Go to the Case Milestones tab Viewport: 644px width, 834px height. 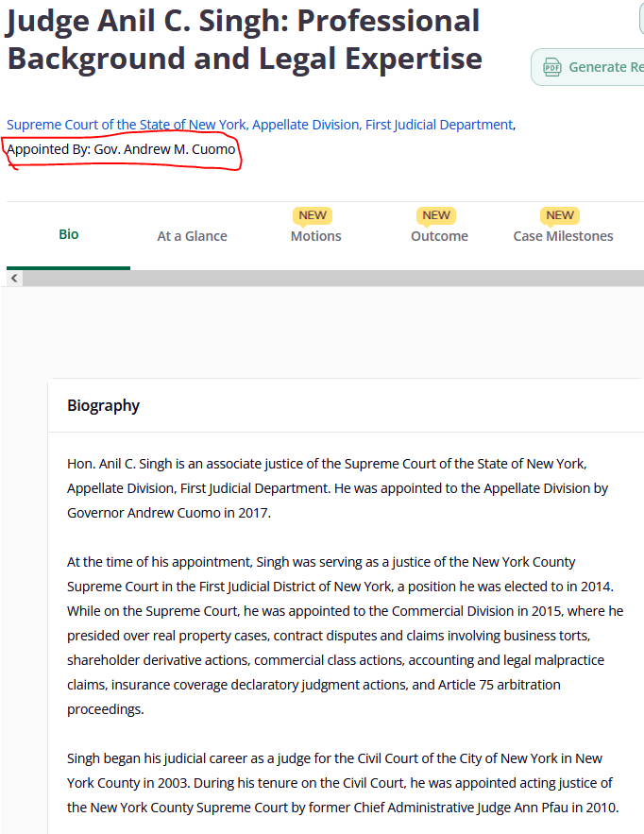click(x=563, y=236)
